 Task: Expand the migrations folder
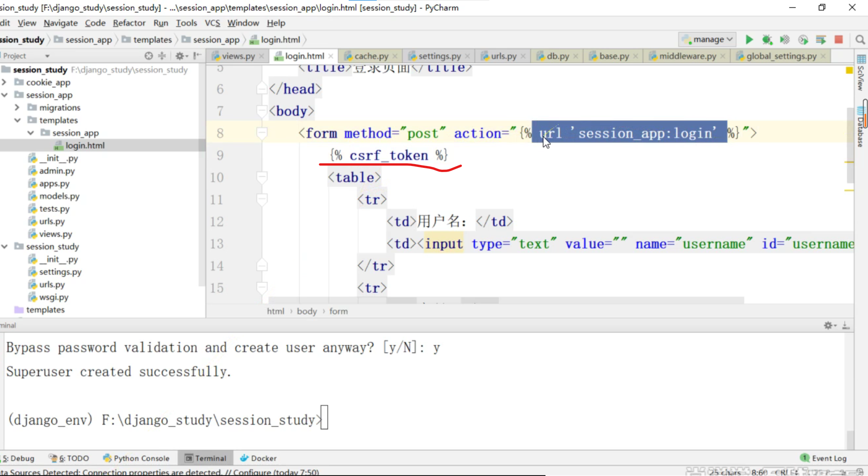[x=17, y=108]
